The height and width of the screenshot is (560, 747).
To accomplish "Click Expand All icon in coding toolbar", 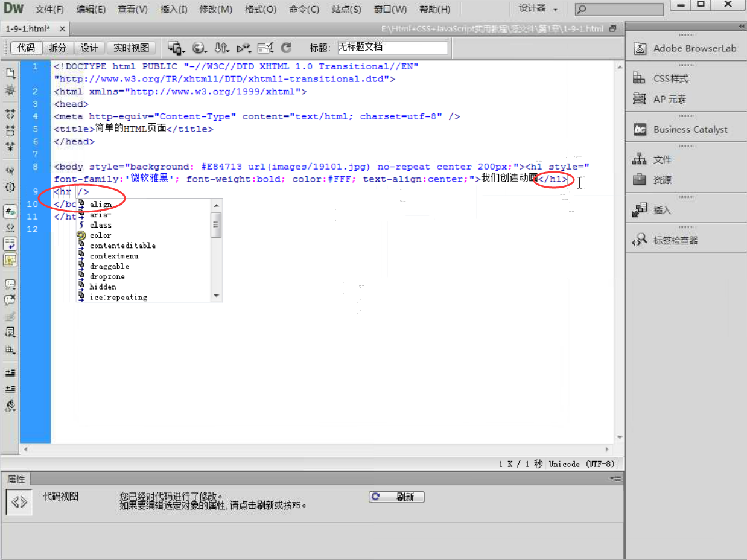I will click(x=10, y=146).
